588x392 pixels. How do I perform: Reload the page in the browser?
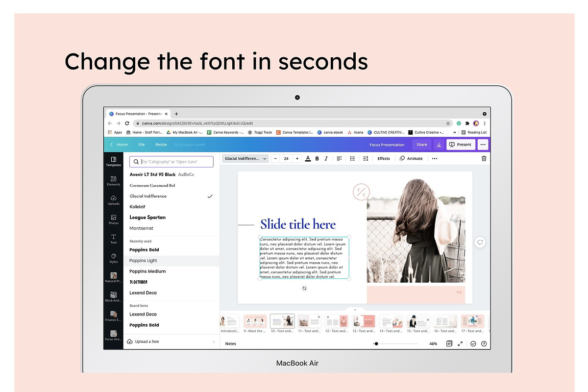pyautogui.click(x=127, y=123)
